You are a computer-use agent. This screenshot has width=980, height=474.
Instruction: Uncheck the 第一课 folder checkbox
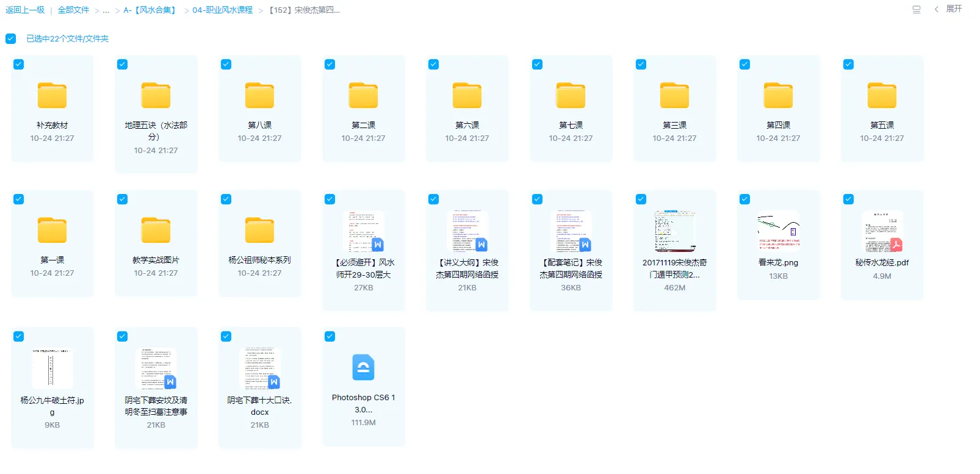click(19, 199)
